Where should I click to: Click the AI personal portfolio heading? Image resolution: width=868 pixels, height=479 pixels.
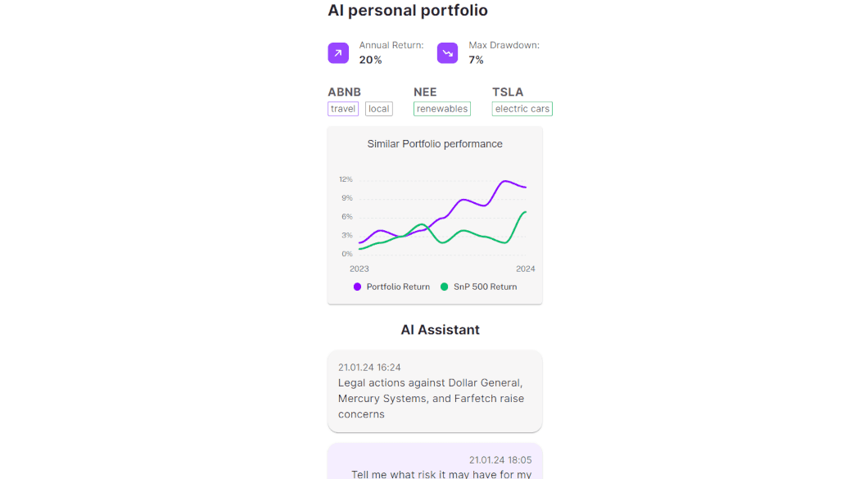[408, 11]
